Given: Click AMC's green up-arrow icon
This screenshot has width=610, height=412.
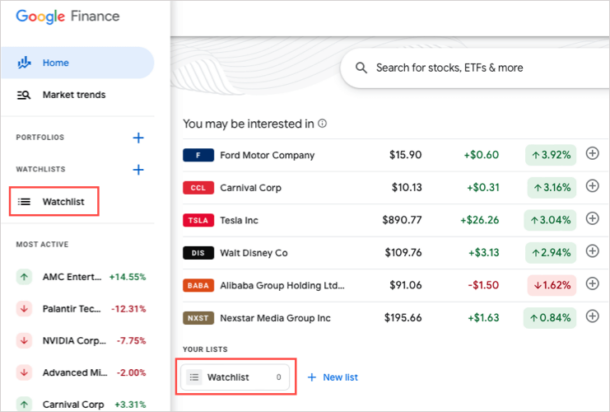Looking at the screenshot, I should [24, 277].
